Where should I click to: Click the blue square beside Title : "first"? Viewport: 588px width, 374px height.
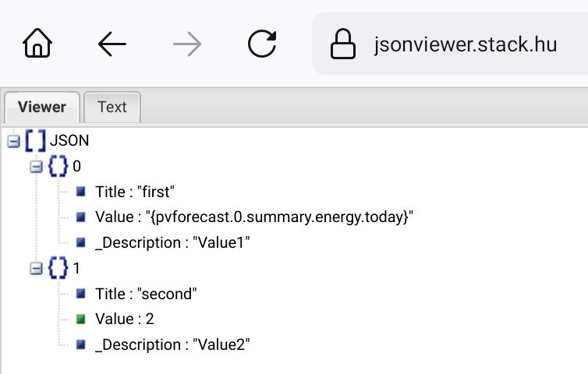81,192
